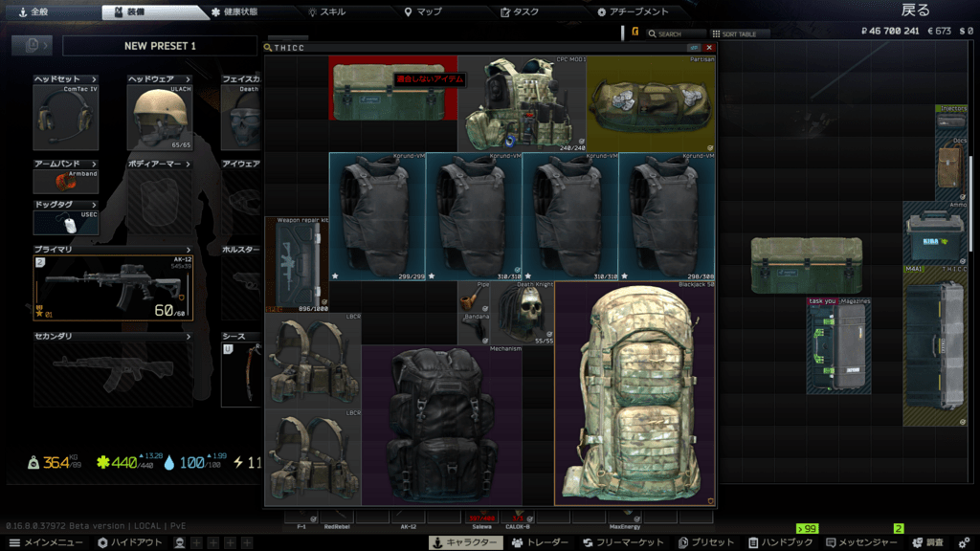The image size is (980, 551).
Task: Open ハンドブック
Action: pos(781,542)
